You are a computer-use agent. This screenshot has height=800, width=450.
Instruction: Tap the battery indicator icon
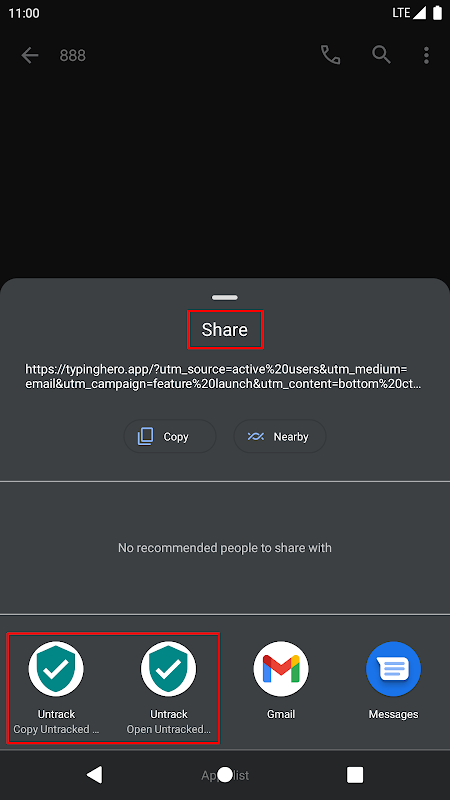(x=437, y=13)
